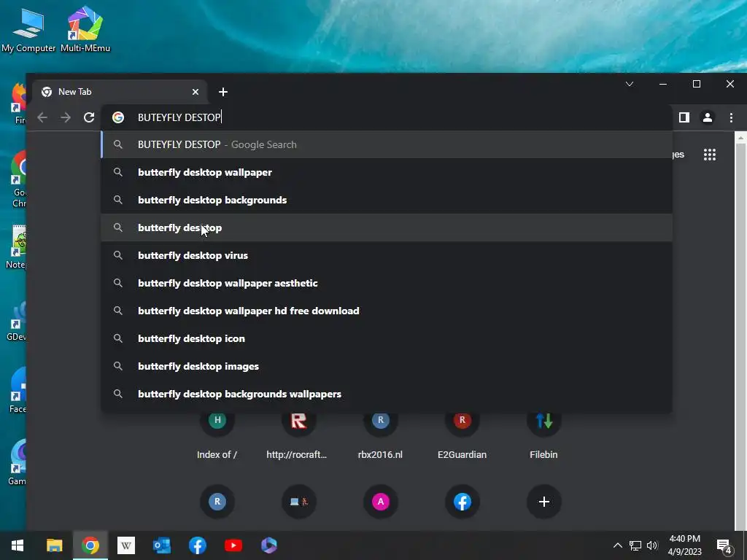Select the 'butterfly desktop' suggestion
The height and width of the screenshot is (560, 747).
click(387, 227)
